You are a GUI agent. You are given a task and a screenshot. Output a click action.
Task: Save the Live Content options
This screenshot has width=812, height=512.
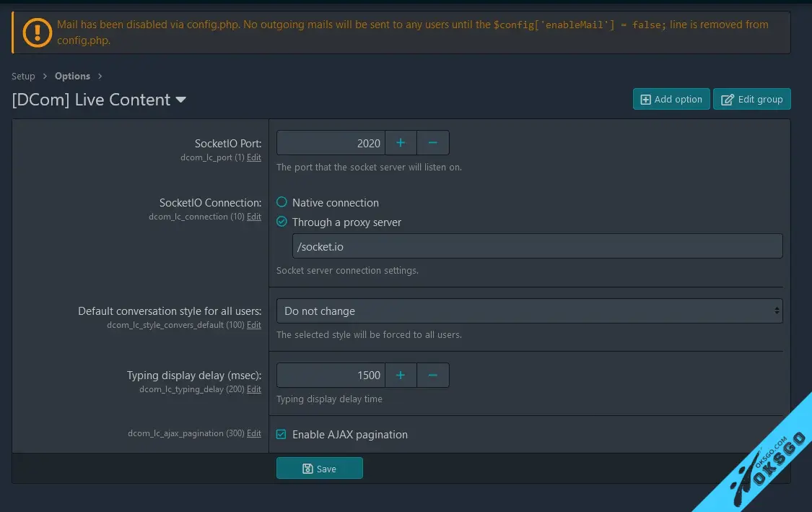(x=319, y=469)
